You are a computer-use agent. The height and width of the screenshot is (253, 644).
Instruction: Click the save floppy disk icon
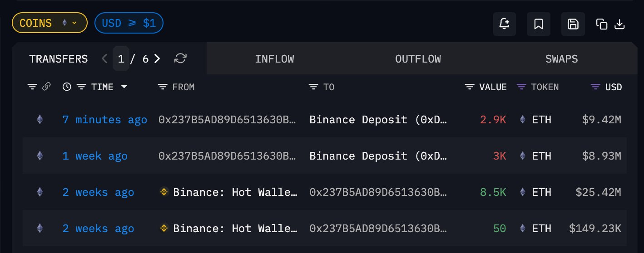(573, 24)
